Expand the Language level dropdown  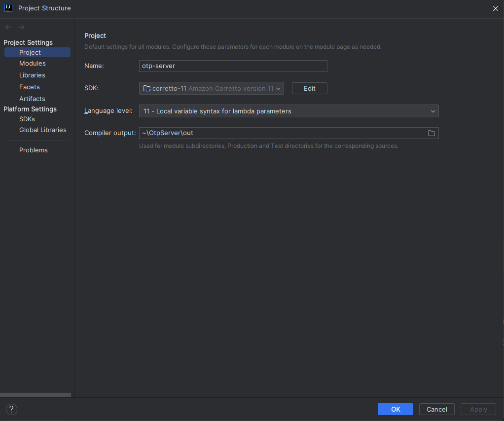tap(288, 111)
